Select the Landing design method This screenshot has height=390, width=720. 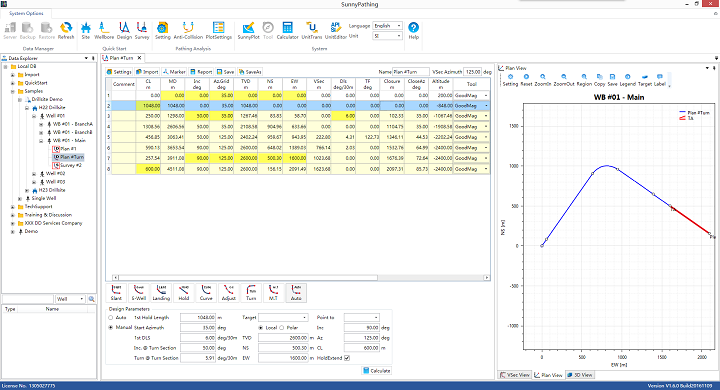[161, 293]
